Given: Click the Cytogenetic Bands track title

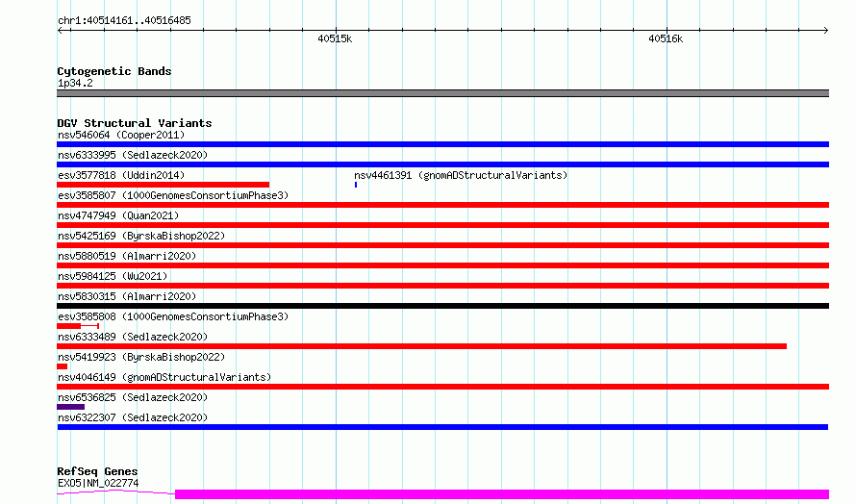Looking at the screenshot, I should click(x=114, y=71).
